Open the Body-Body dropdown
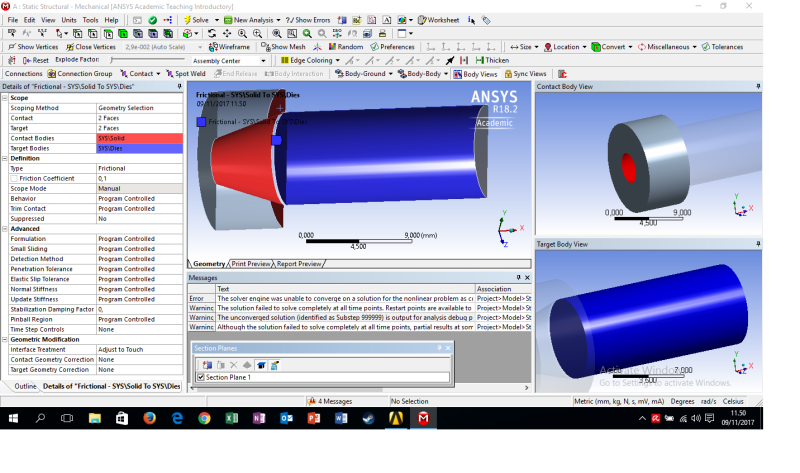Viewport: 800px width, 473px height. (x=446, y=73)
